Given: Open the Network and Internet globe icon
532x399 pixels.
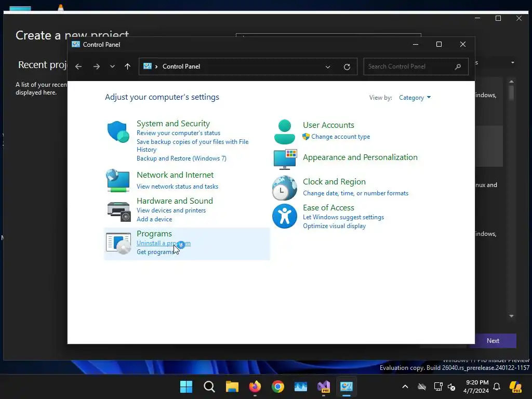Looking at the screenshot, I should [x=117, y=181].
